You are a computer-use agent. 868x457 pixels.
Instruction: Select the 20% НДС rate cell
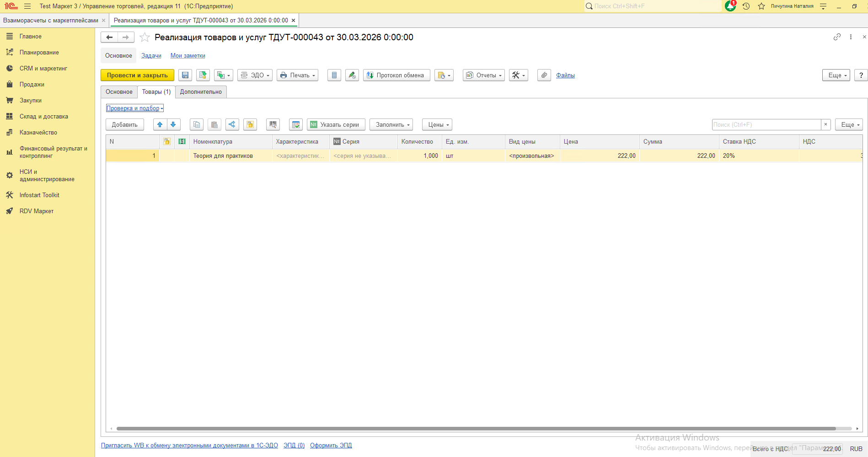[759, 156]
